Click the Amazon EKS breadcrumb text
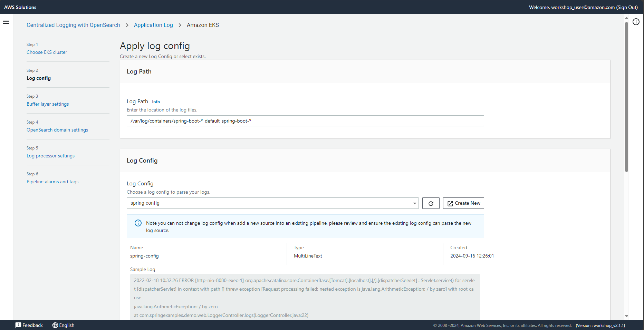 [203, 25]
